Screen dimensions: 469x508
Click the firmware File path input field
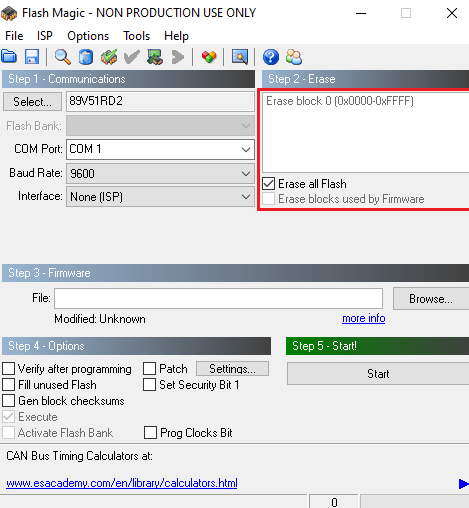(x=218, y=299)
